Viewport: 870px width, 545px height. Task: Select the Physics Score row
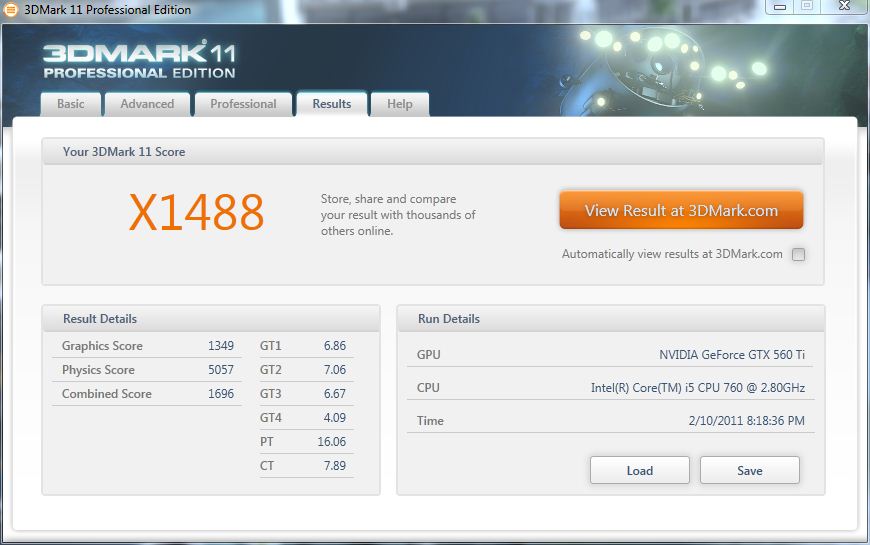tap(147, 370)
